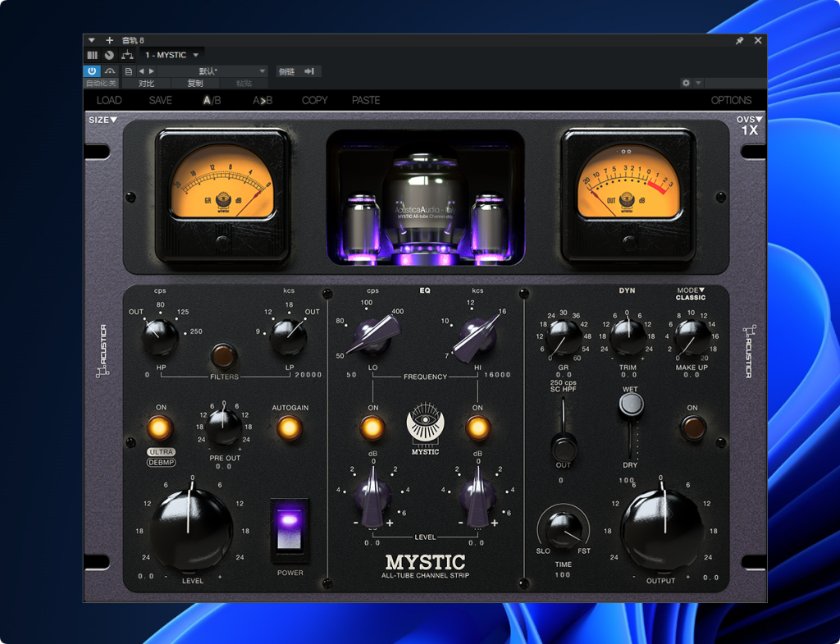The width and height of the screenshot is (840, 644).
Task: Click the WET/DRY mix slider handle
Action: coord(631,404)
